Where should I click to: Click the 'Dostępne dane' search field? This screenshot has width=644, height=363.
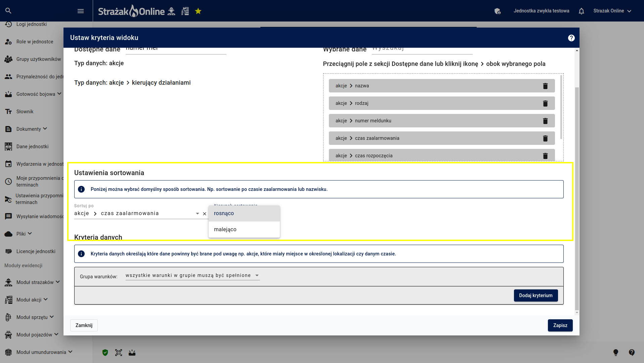click(x=176, y=50)
